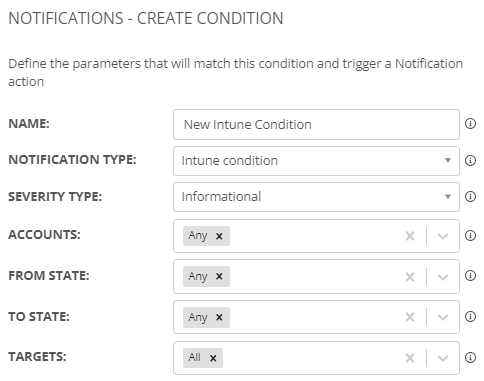484x381 pixels.
Task: Remove the All tag from Targets
Action: pos(213,358)
